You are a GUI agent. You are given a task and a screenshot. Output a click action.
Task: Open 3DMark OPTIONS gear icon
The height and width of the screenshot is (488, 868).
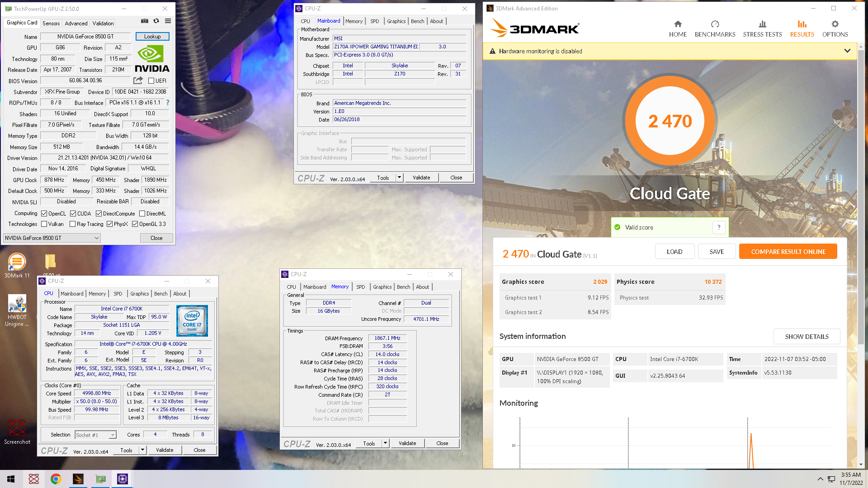pos(835,24)
